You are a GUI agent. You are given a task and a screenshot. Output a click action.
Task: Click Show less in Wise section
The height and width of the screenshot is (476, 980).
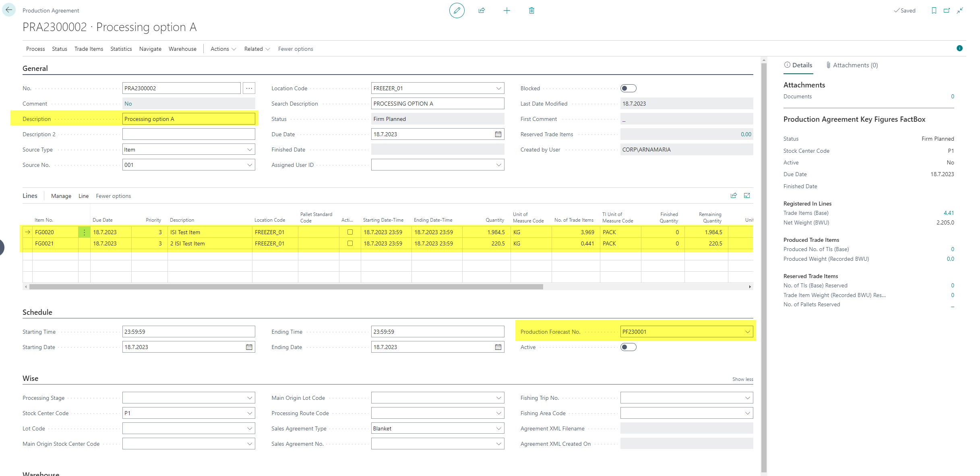pyautogui.click(x=742, y=379)
